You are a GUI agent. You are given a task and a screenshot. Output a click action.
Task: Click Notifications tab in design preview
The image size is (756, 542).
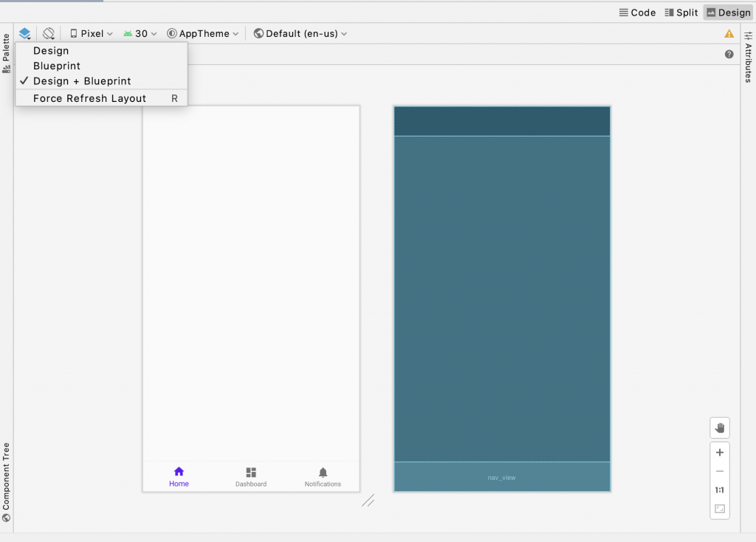tap(323, 477)
